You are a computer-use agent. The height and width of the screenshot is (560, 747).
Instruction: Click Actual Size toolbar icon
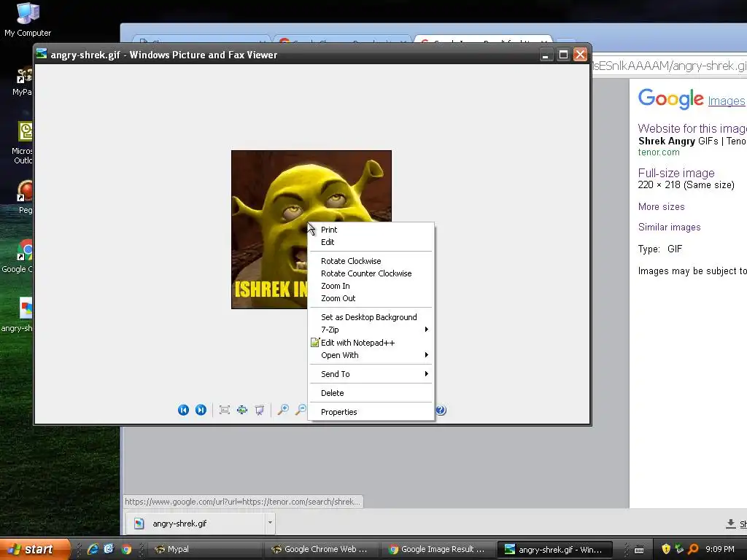point(242,410)
